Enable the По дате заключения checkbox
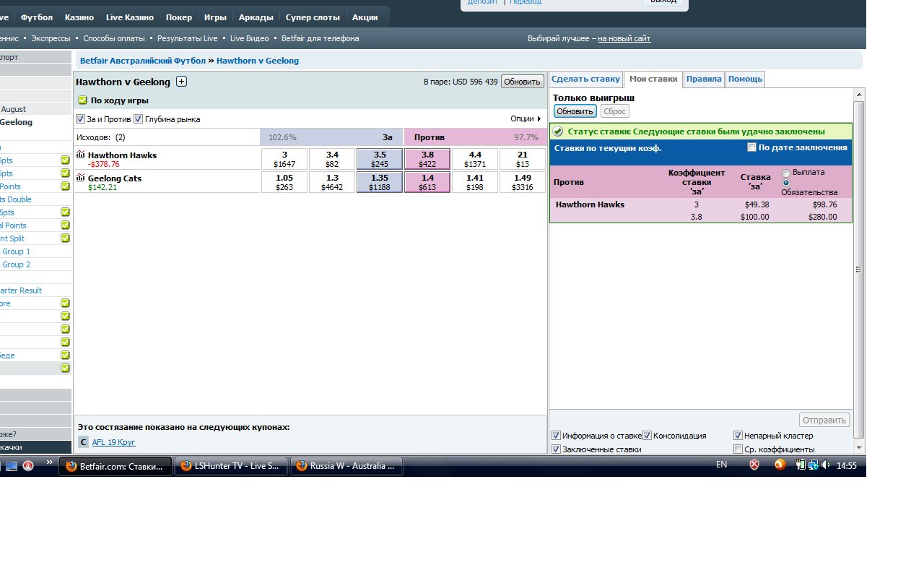924x578 pixels. point(752,147)
